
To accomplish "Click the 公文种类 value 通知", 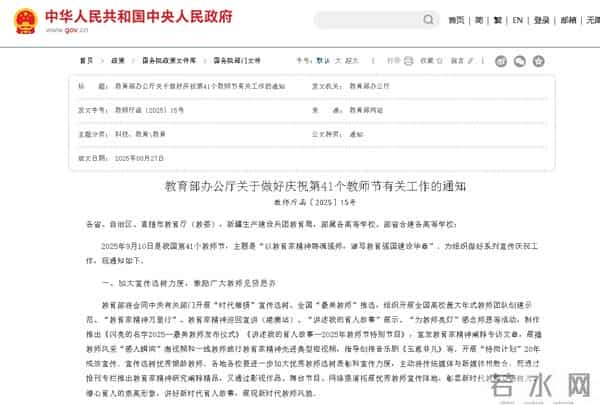I will 356,134.
